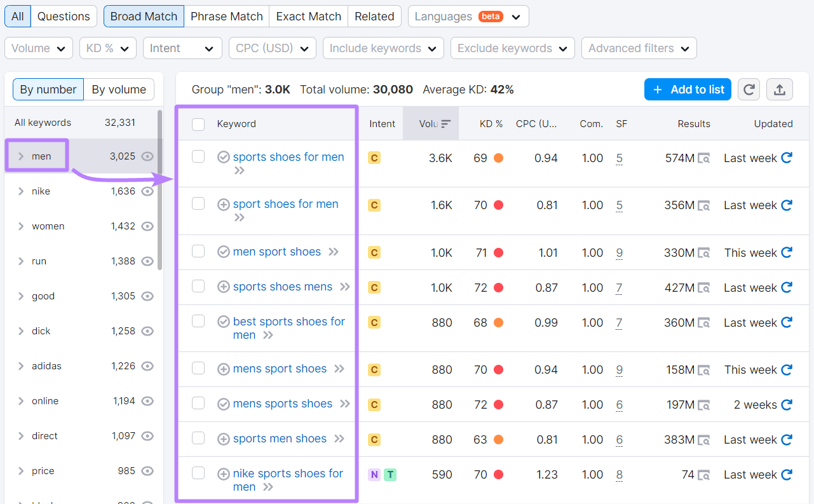Toggle visibility eye for the 'nike' group
This screenshot has width=814, height=504.
point(147,191)
